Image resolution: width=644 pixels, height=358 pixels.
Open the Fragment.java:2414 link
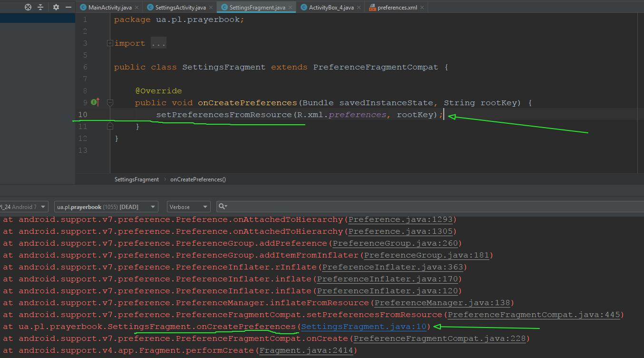point(306,350)
